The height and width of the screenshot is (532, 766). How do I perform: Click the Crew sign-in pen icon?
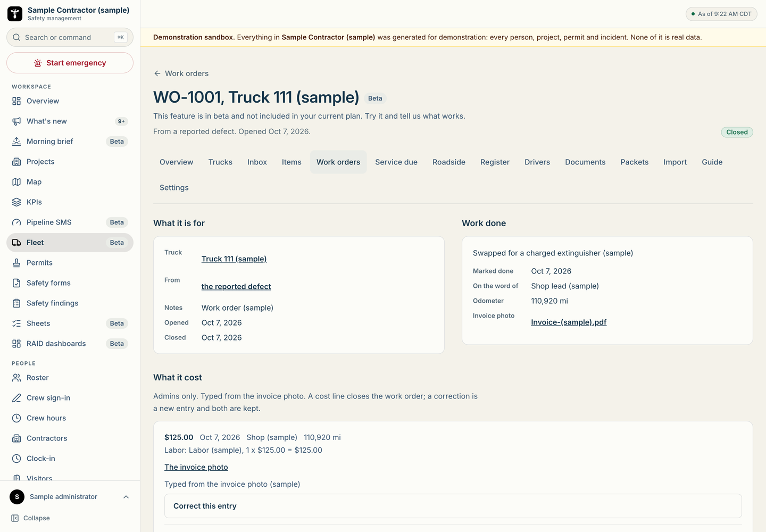(x=16, y=398)
